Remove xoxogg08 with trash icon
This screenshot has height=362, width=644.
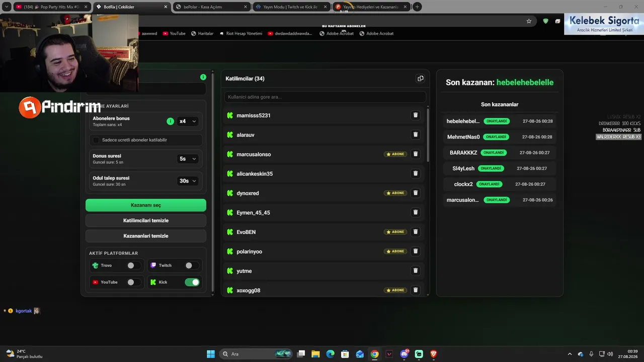[x=416, y=290]
